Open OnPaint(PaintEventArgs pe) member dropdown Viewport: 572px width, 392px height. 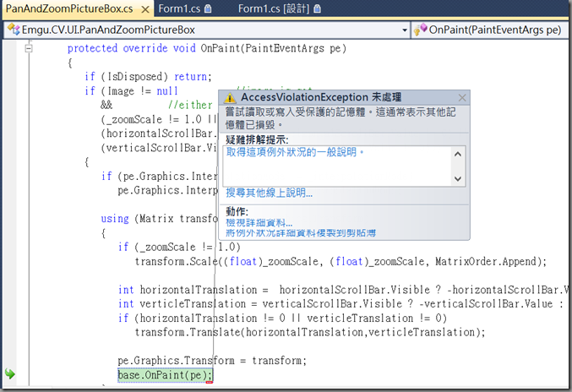[489, 30]
